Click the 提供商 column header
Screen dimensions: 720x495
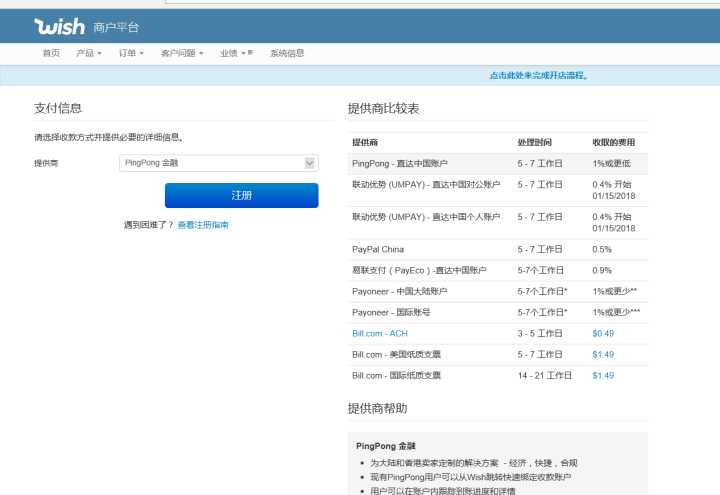365,142
